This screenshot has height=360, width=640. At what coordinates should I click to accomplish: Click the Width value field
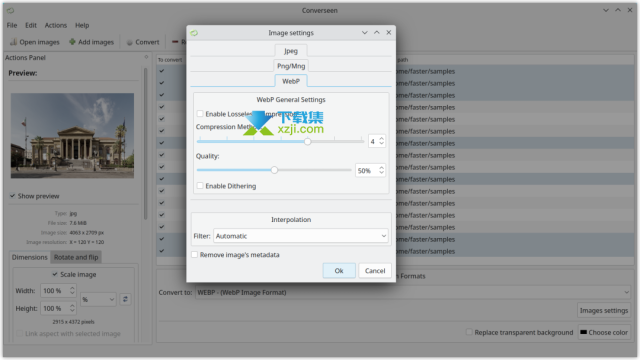pyautogui.click(x=55, y=291)
